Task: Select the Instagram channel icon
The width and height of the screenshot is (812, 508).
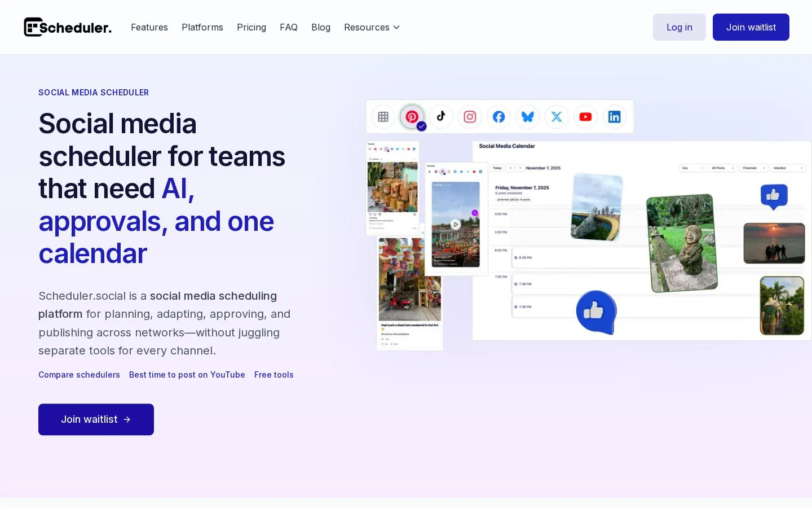Action: tap(470, 117)
